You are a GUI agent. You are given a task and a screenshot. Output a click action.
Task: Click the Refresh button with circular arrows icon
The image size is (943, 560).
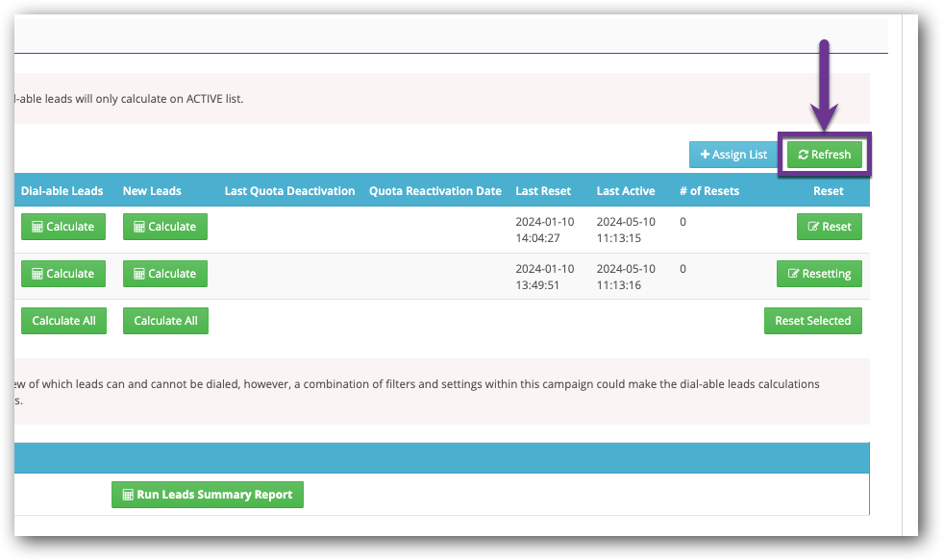coord(824,155)
